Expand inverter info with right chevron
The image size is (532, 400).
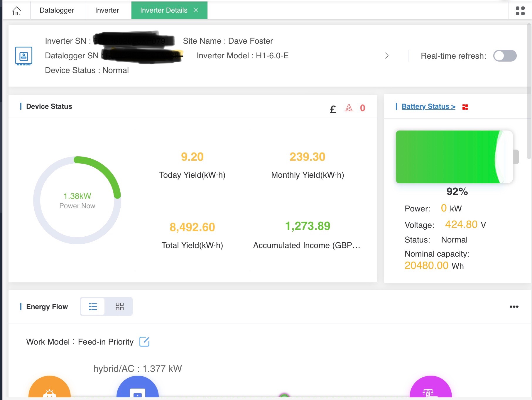pyautogui.click(x=387, y=56)
